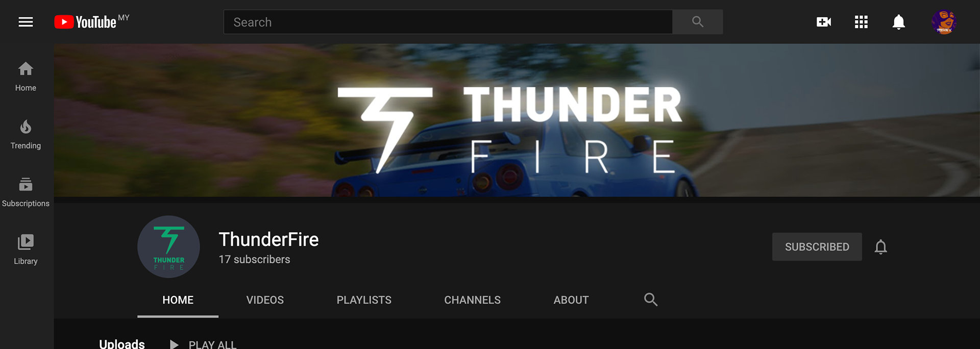980x349 pixels.
Task: Toggle channel notification bell beside Subscribed
Action: pyautogui.click(x=880, y=247)
